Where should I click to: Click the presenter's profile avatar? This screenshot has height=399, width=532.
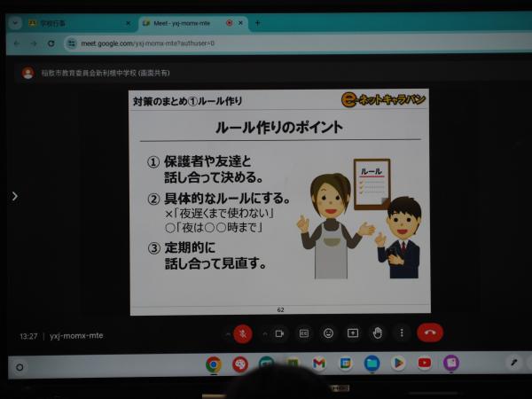(x=27, y=73)
